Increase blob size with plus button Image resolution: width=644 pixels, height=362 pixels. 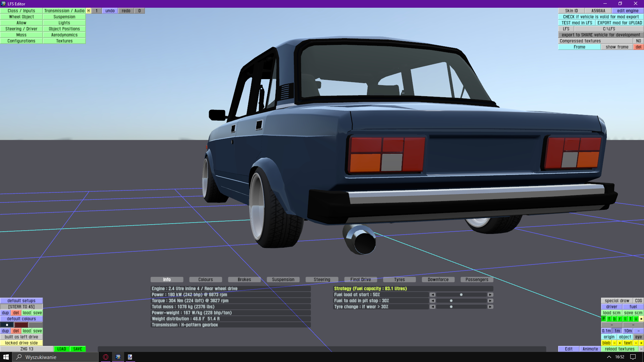coord(620,343)
